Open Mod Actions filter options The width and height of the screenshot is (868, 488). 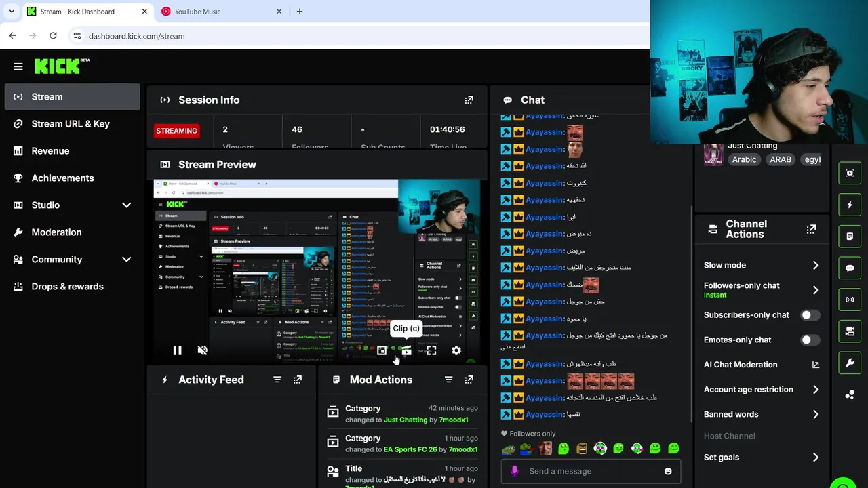(448, 380)
